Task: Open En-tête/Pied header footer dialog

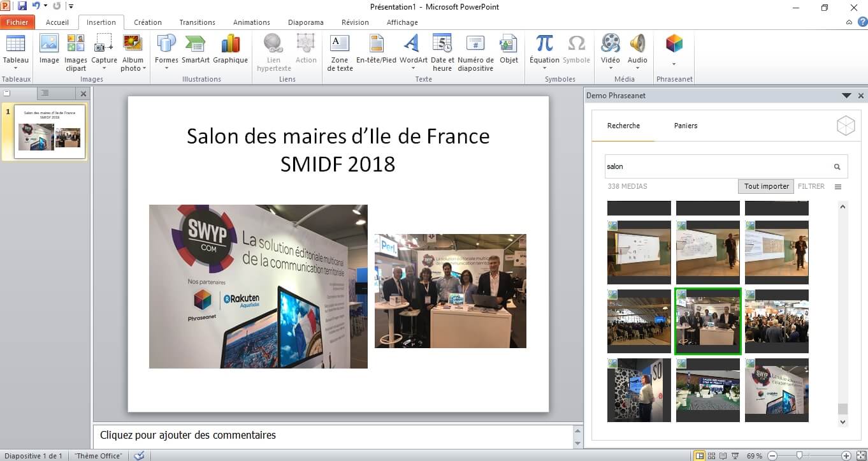Action: coord(376,44)
